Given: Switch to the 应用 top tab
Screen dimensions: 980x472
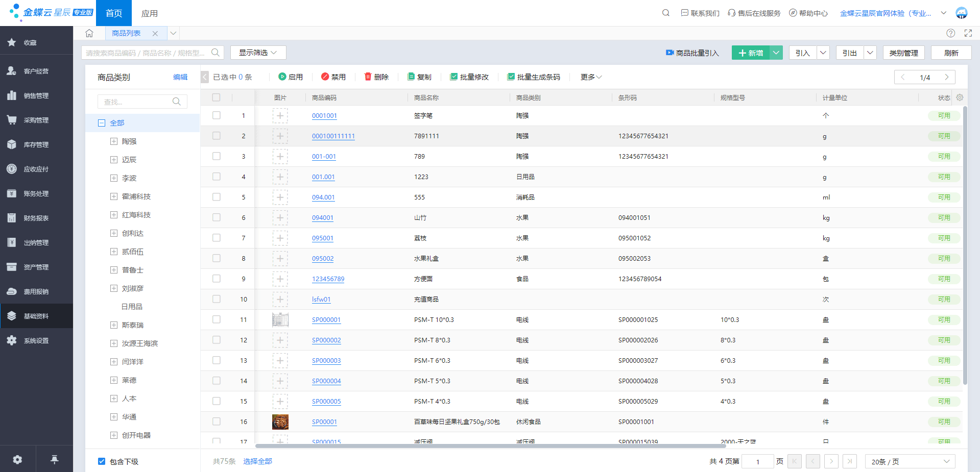Looking at the screenshot, I should coord(150,13).
